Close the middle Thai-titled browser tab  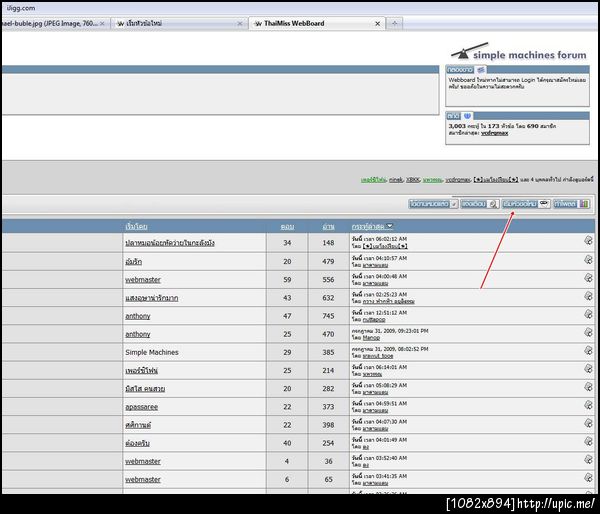[240, 24]
